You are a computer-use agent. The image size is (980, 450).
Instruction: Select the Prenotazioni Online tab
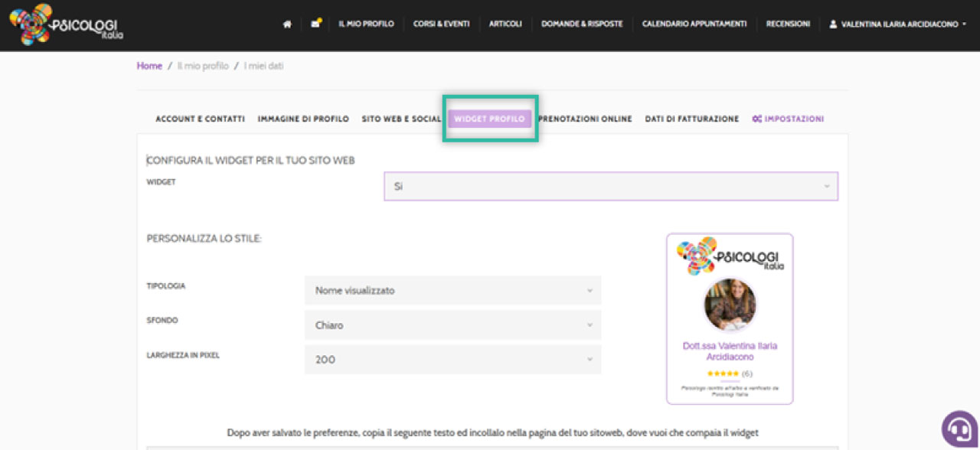tap(585, 119)
